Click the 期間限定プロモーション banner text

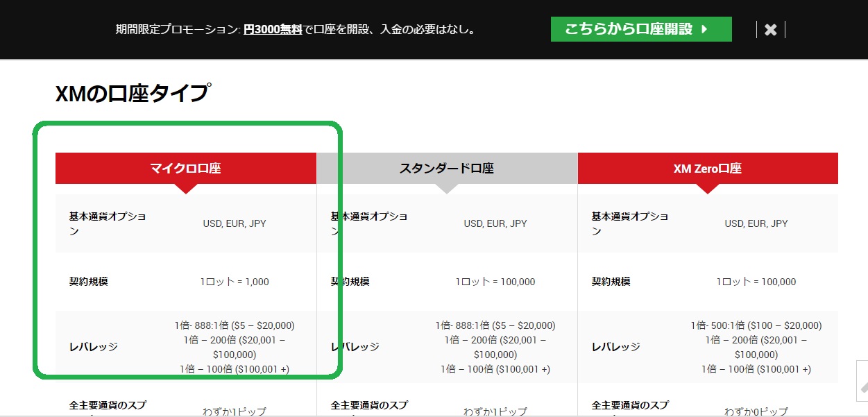pos(178,30)
